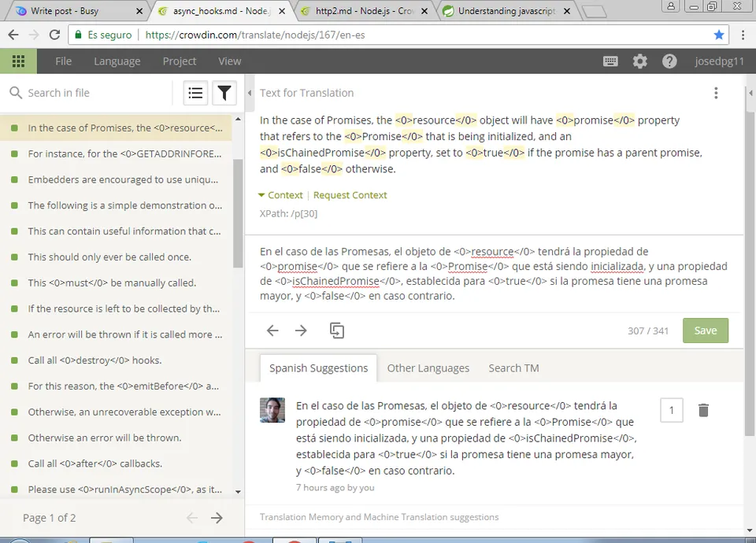Open the settings gear icon

point(639,61)
